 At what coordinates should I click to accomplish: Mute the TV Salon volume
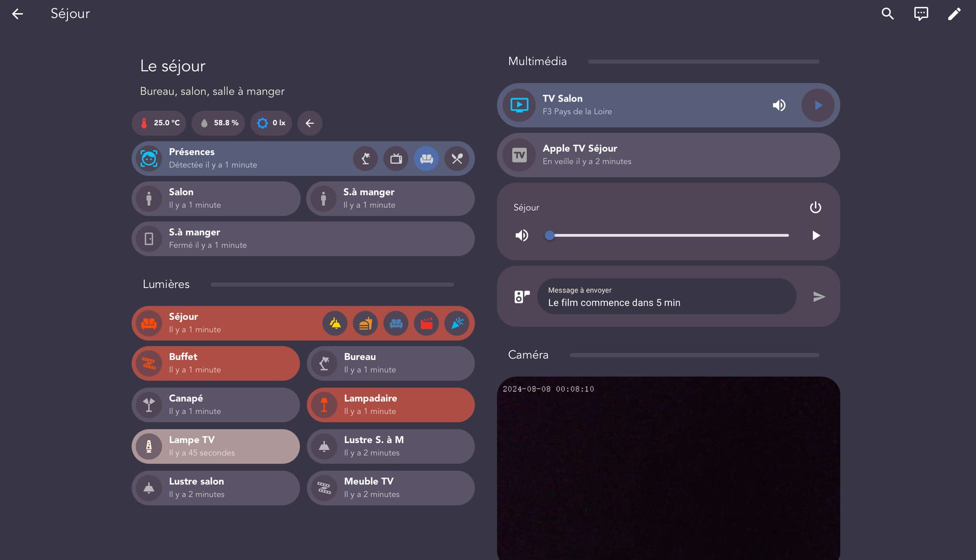pos(779,105)
